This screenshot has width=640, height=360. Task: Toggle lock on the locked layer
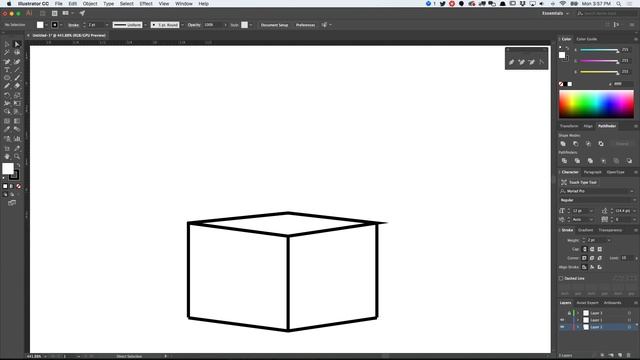tap(569, 313)
